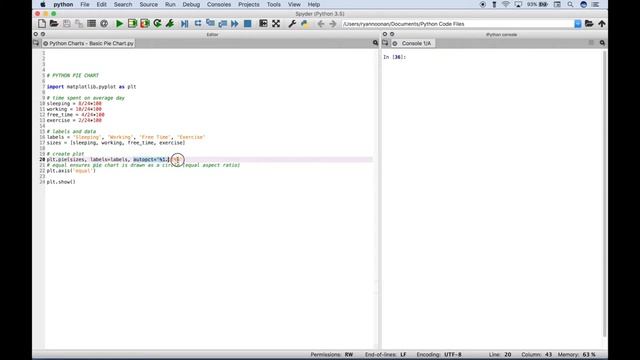The height and width of the screenshot is (360, 640).
Task: Click the Encoding UTF-8 status entry
Action: 439,354
